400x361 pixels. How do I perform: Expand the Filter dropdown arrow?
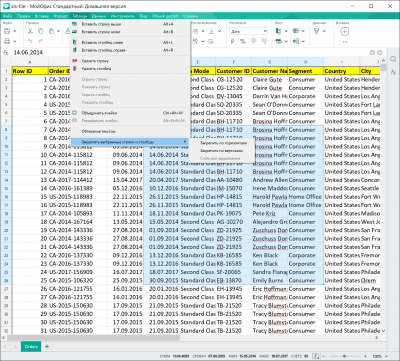pyautogui.click(x=324, y=31)
